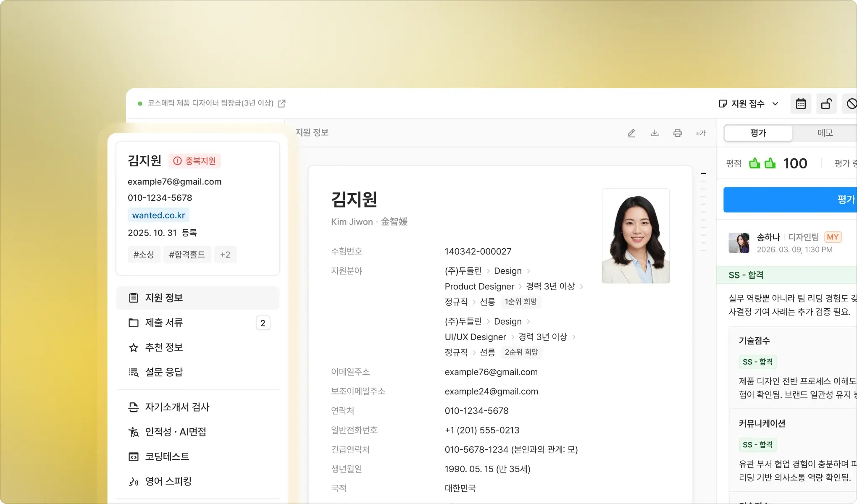
Task: Click the unlock padlock icon
Action: click(826, 104)
